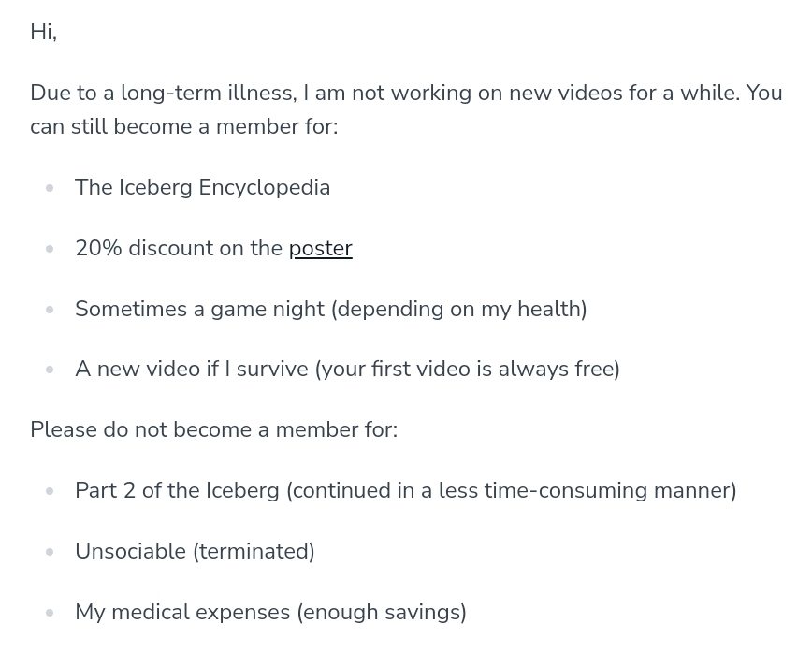Screen dimensions: 812x653
Task: Click "Please do not become a member for:" text
Action: pos(213,429)
